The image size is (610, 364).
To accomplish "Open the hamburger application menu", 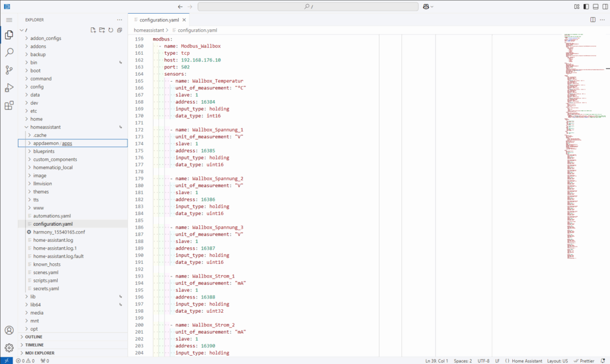I will (10, 20).
